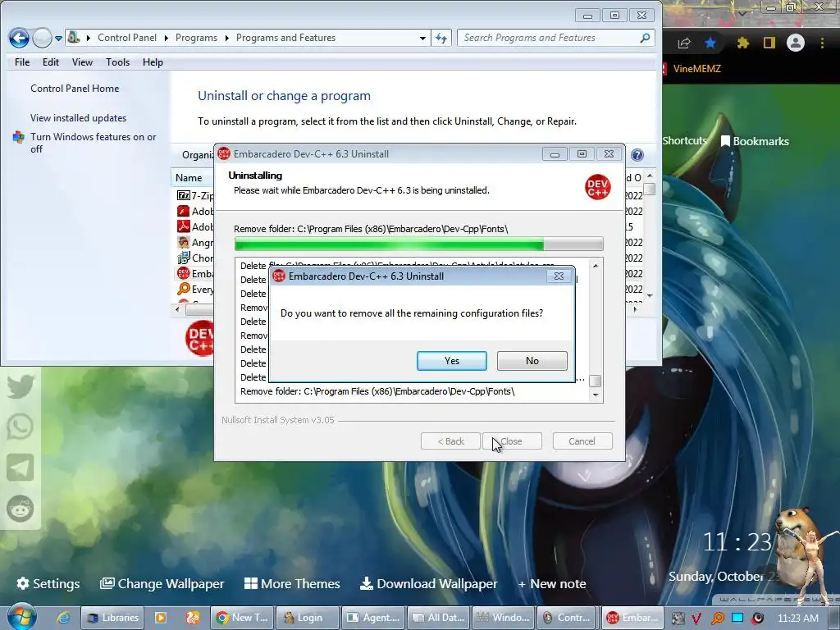Click the taskbar clock showing 11:23 AM

[x=797, y=618]
